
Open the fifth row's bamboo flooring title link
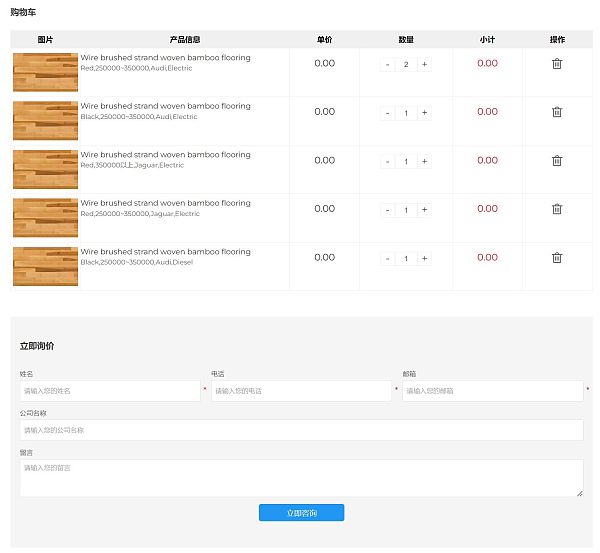point(165,252)
